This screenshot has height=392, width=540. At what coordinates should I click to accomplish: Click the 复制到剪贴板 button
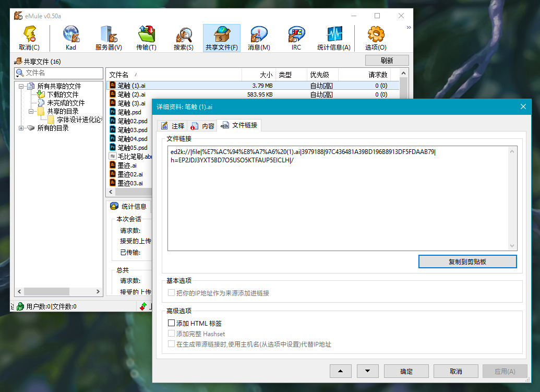click(467, 262)
